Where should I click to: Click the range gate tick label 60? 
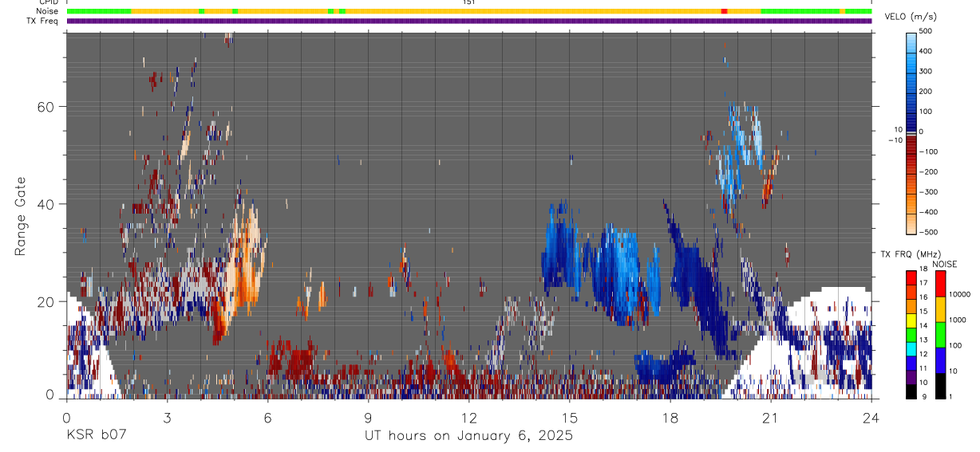point(46,106)
